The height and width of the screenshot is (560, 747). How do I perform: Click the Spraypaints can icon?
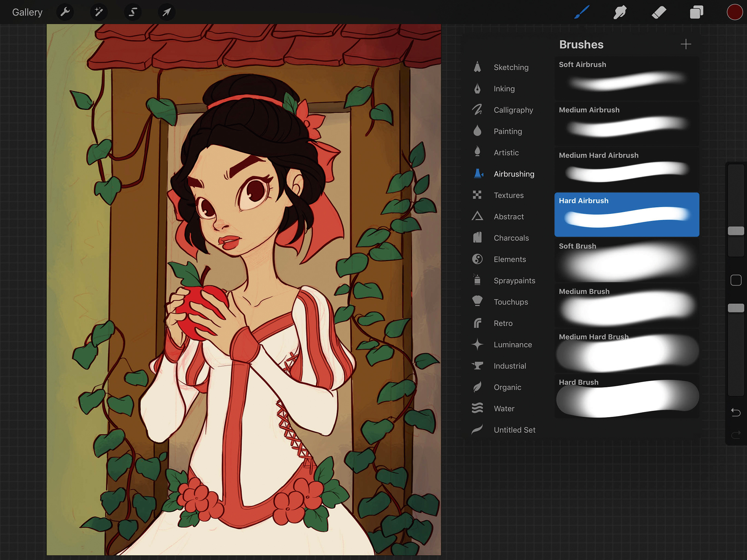click(x=477, y=280)
